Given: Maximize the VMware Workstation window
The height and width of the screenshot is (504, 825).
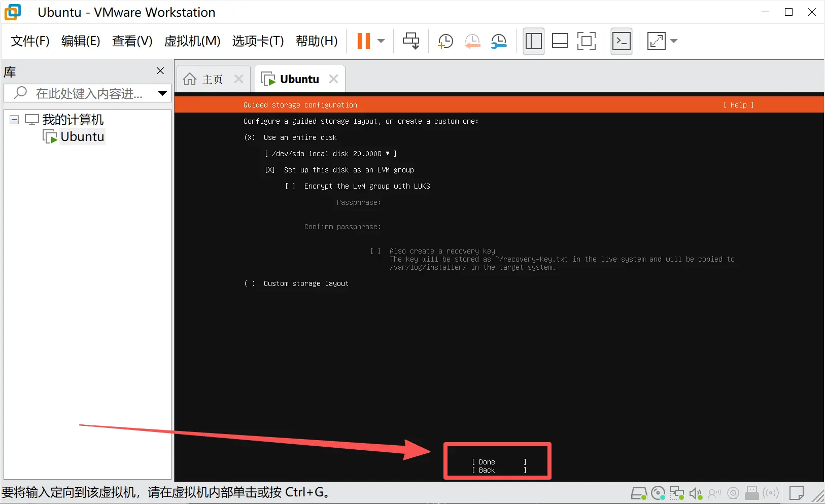Looking at the screenshot, I should point(788,12).
